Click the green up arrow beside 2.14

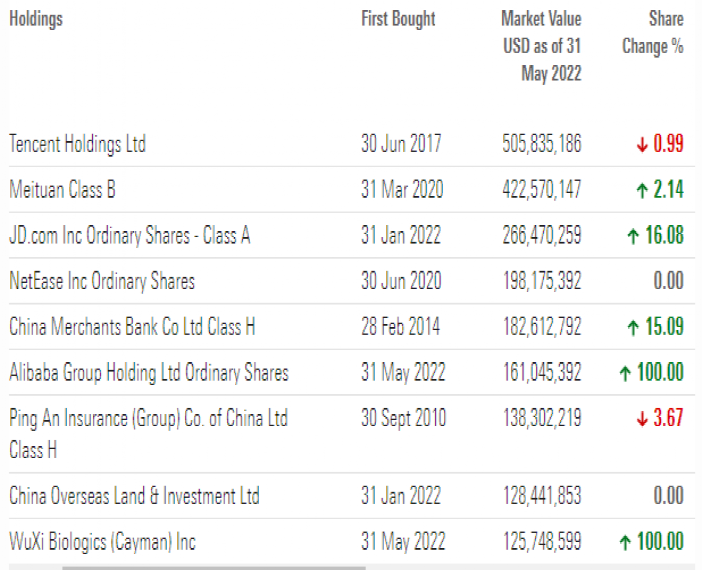click(642, 190)
